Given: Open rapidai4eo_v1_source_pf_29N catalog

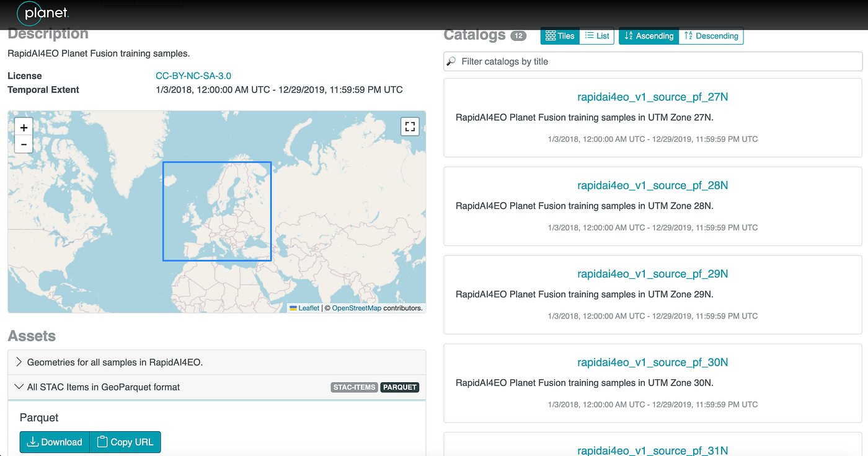Looking at the screenshot, I should [x=653, y=274].
